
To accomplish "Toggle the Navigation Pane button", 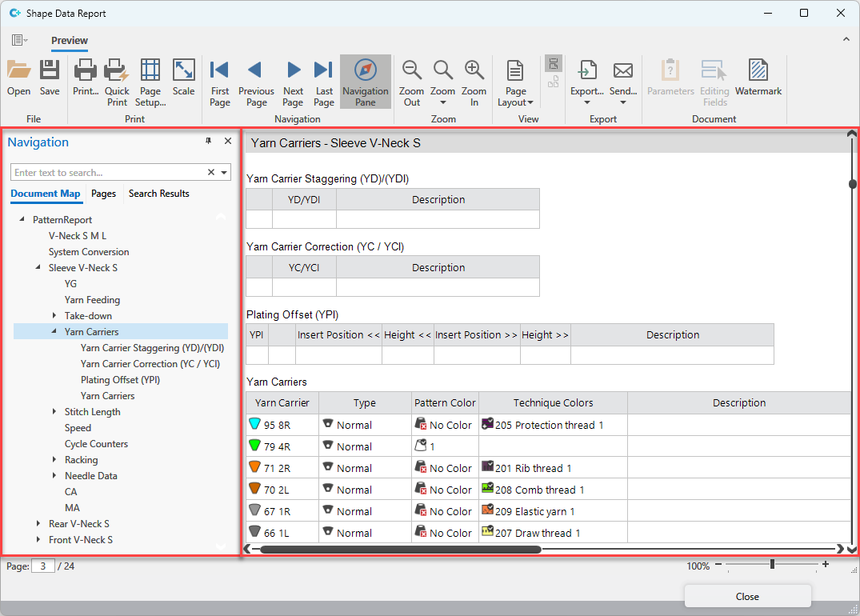I will (x=366, y=80).
